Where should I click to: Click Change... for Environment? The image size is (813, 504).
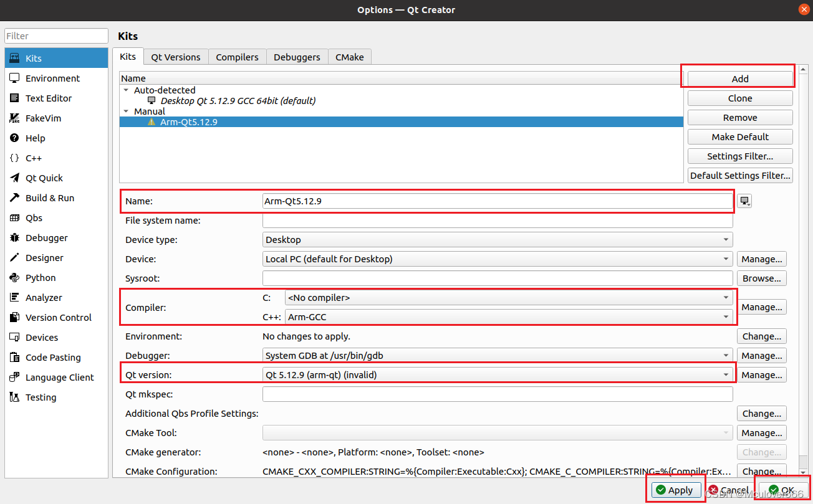coord(762,336)
